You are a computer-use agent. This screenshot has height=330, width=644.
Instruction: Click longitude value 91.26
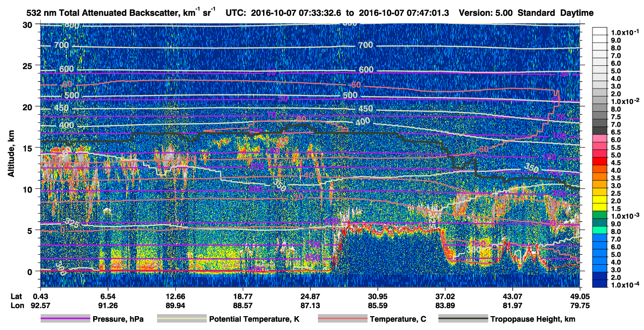tap(107, 305)
